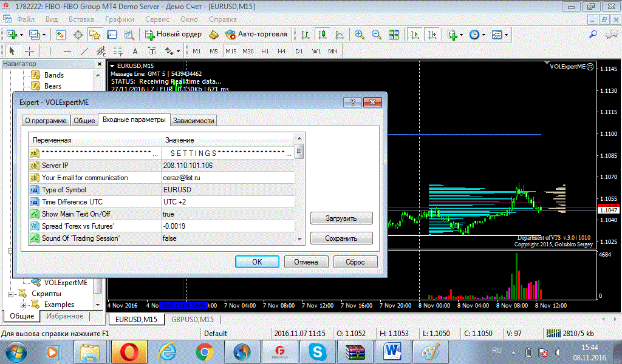Toggle Авто-торговля auto-trading
This screenshot has height=364, width=622.
256,35
